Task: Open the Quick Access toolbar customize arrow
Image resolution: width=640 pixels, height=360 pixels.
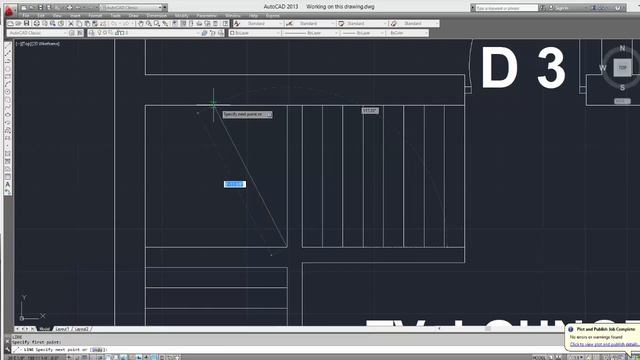Action: click(x=165, y=7)
